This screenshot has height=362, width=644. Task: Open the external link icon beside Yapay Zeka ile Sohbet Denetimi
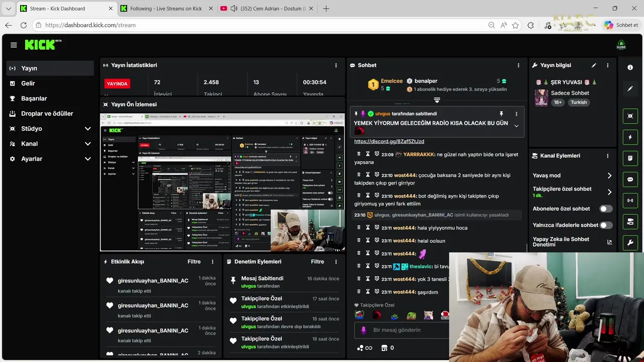pos(609,242)
